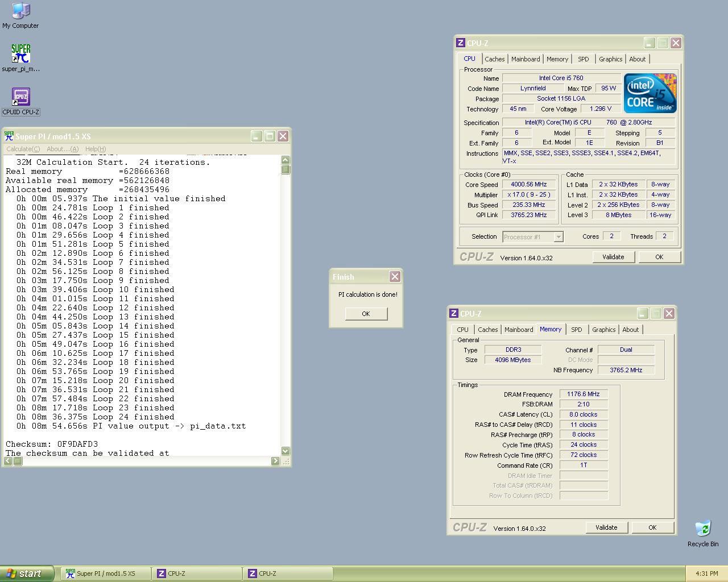The image size is (728, 582).
Task: Open Mainboard tab in lower CPU-Z window
Action: (519, 330)
